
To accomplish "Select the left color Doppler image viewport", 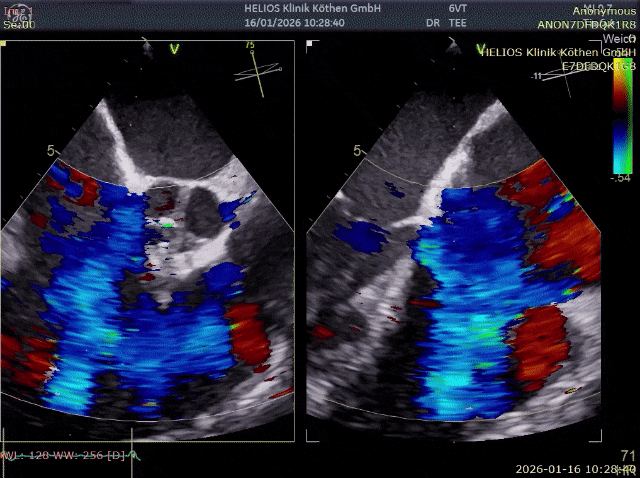I will (x=147, y=241).
